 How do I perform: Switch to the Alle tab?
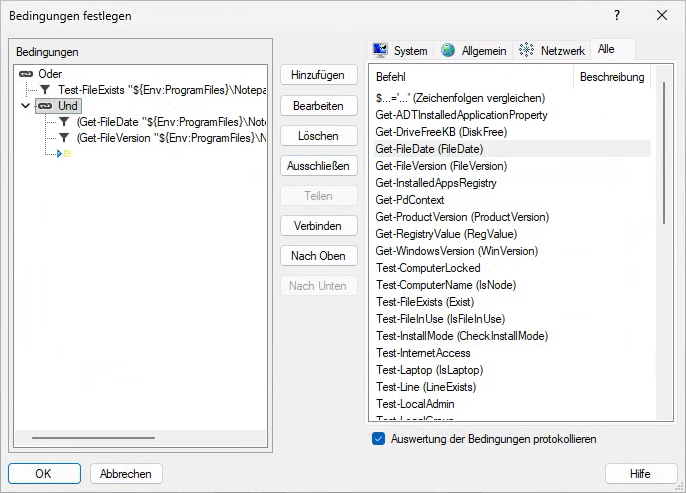click(606, 50)
